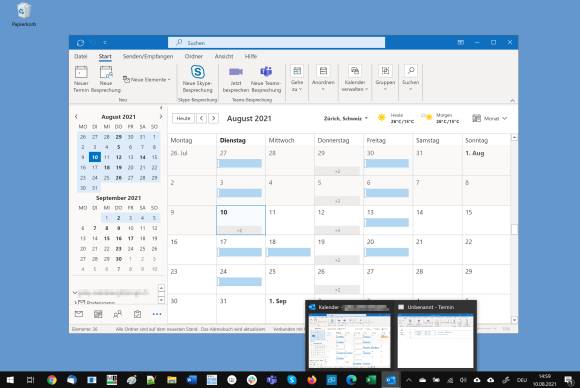Open the Gruppen ribbon dropdown

coord(385,78)
